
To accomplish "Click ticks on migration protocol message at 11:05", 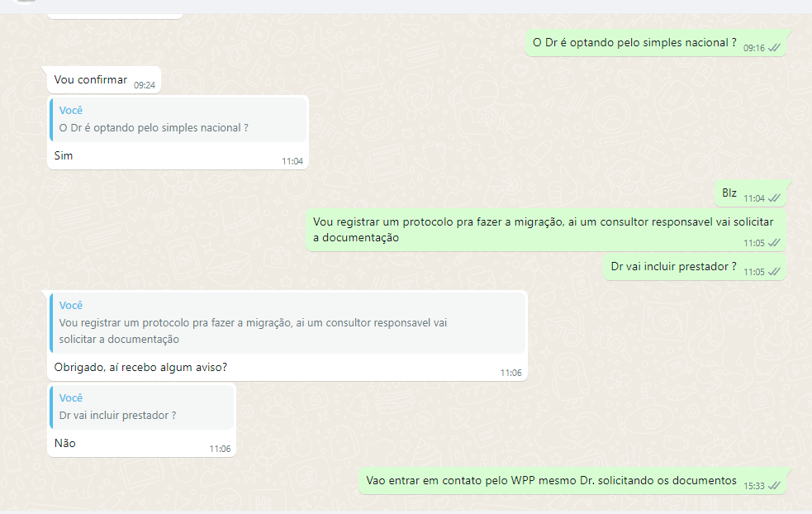I will tap(774, 242).
